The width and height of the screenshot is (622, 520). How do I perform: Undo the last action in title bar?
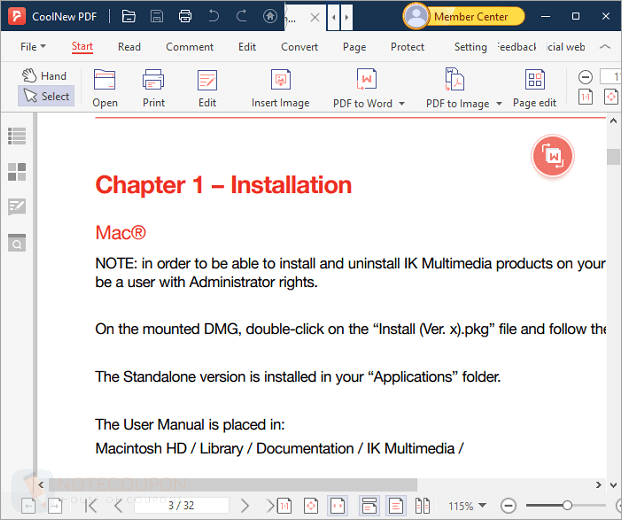click(x=213, y=16)
